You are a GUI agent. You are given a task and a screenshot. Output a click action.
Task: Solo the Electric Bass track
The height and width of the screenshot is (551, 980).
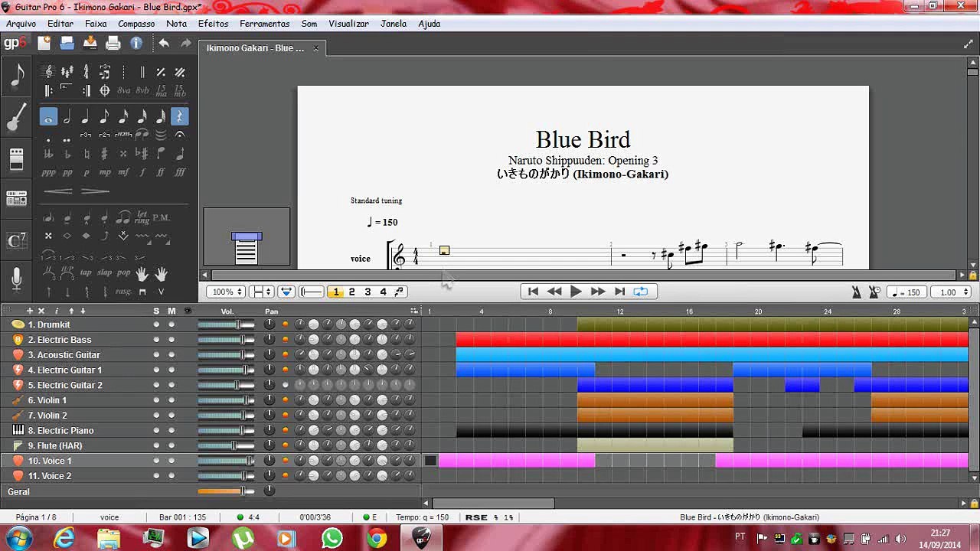[156, 340]
